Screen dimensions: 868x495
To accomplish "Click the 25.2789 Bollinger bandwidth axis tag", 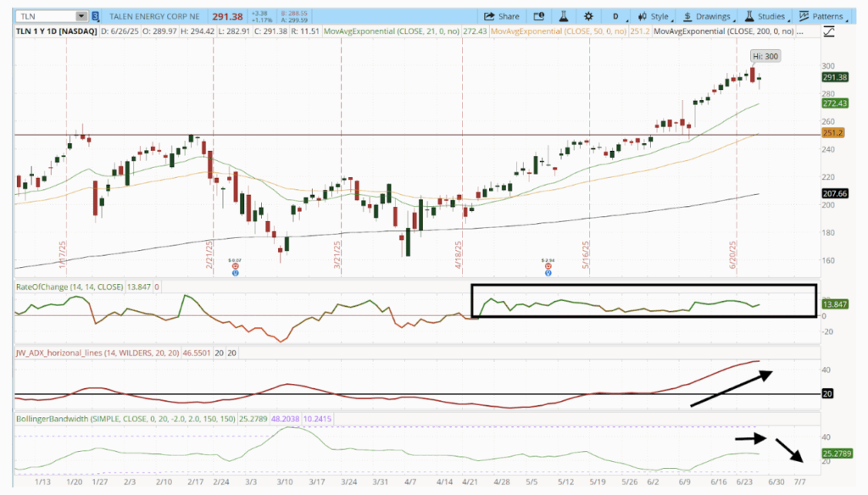I will (x=837, y=453).
